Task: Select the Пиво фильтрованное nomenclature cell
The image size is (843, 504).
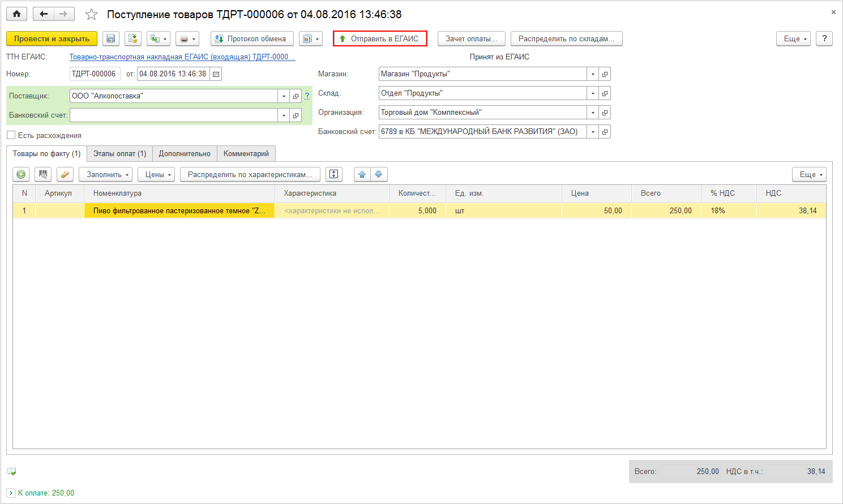Action: point(179,210)
